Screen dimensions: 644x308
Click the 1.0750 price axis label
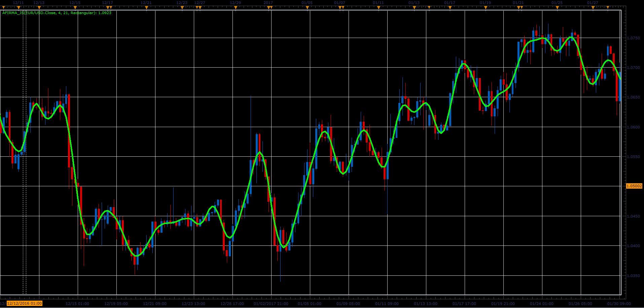click(634, 38)
